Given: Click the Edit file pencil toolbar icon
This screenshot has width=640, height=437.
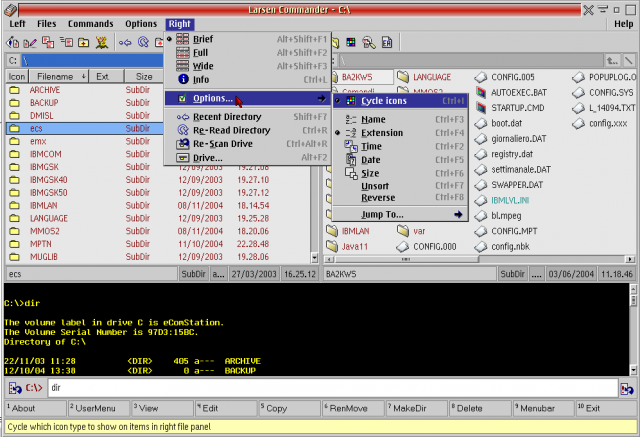Looking at the screenshot, I should click(30, 42).
